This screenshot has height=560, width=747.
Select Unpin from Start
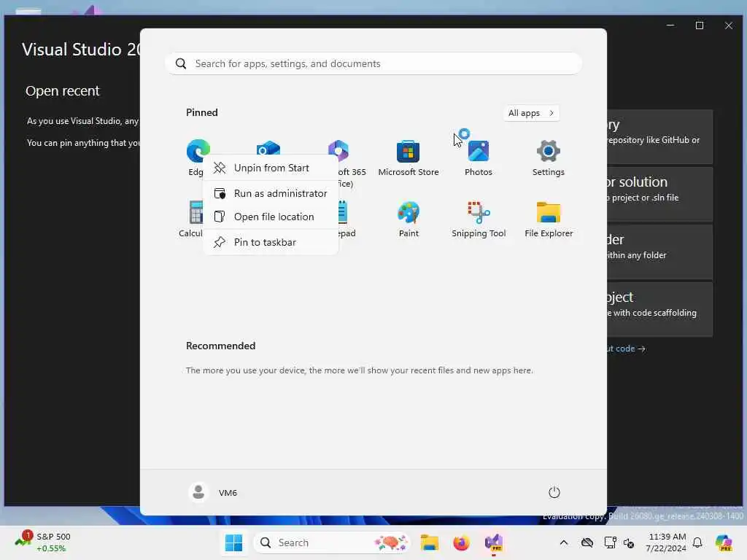coord(271,168)
